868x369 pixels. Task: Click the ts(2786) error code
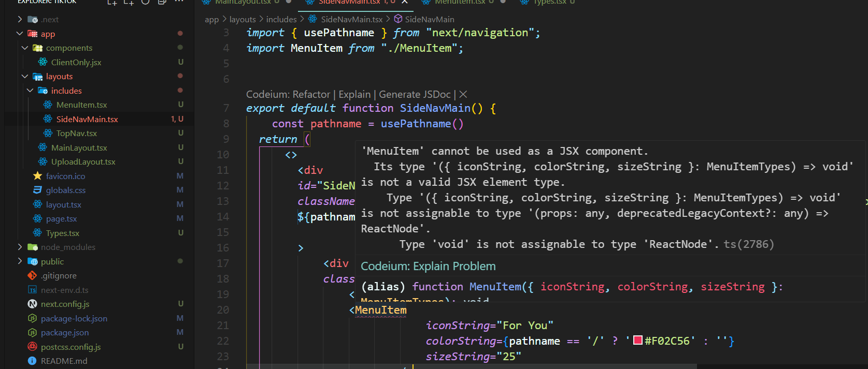pos(748,244)
